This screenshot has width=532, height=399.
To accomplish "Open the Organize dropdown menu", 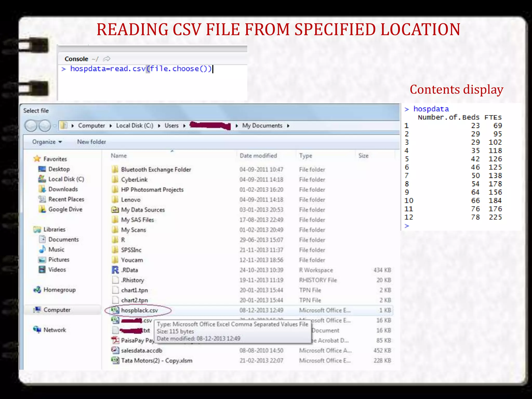I will tap(47, 142).
